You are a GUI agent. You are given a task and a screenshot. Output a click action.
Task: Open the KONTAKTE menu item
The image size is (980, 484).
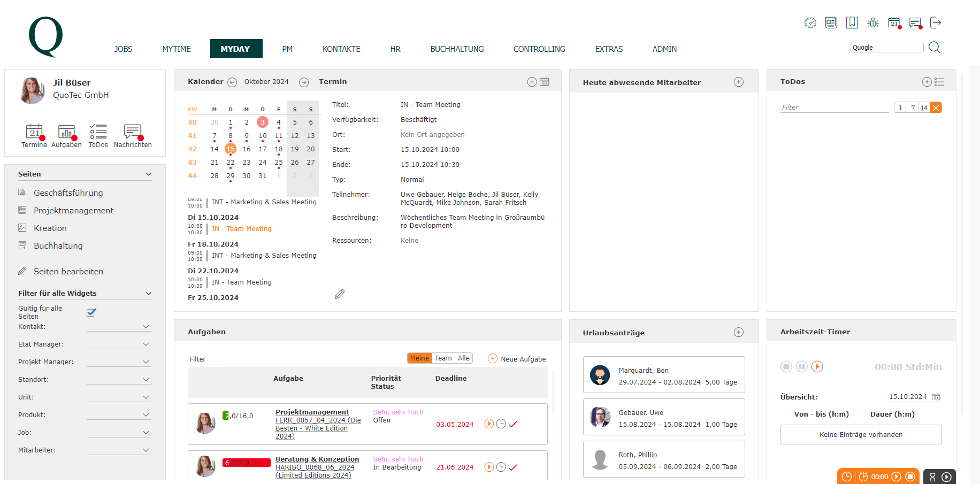coord(341,49)
